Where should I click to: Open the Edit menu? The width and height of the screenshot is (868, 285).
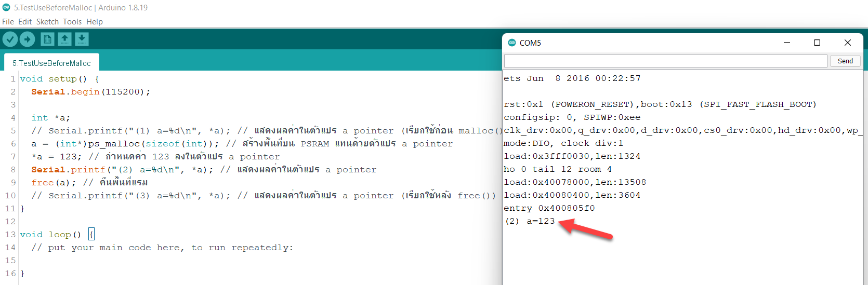25,22
